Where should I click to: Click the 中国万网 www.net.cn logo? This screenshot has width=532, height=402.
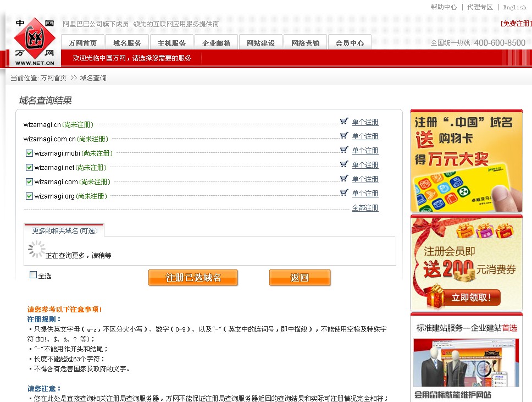(x=35, y=41)
